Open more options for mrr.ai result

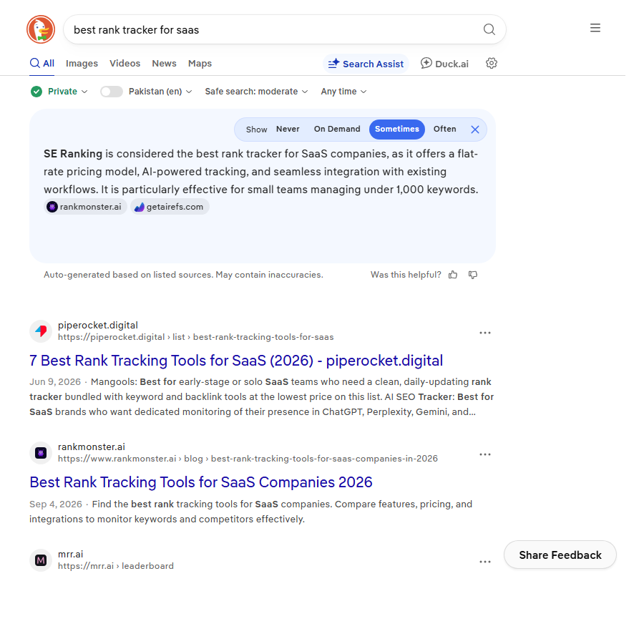(485, 562)
